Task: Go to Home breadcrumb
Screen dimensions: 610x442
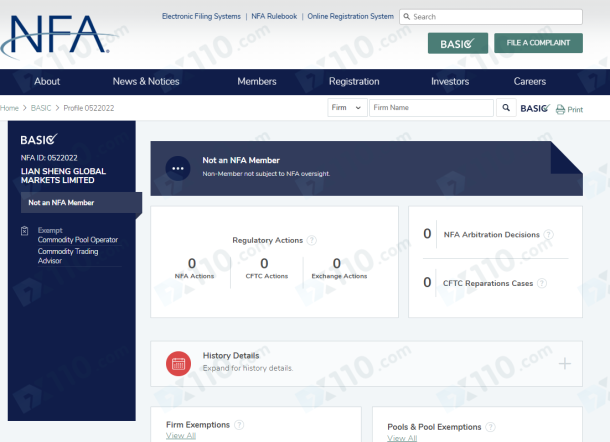Action: click(9, 108)
